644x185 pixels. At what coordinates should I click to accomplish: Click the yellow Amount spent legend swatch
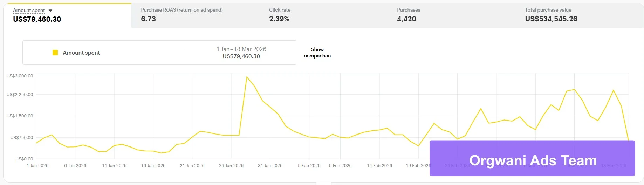click(x=55, y=53)
